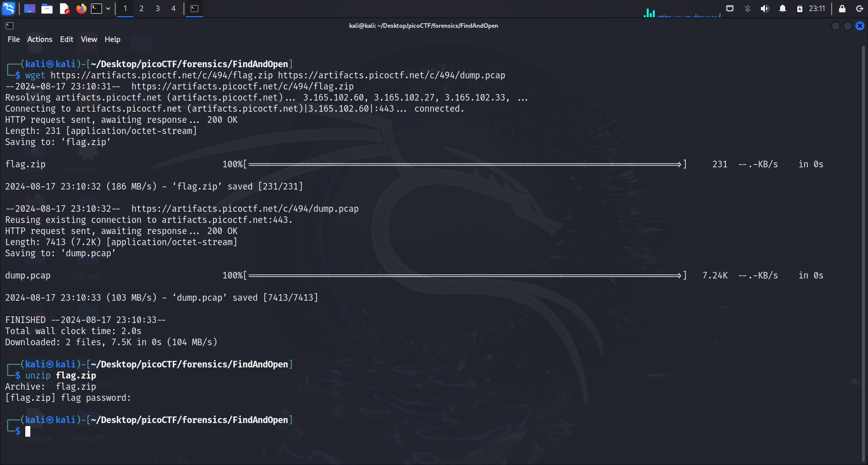
Task: Open the Kali applications menu
Action: tap(9, 9)
